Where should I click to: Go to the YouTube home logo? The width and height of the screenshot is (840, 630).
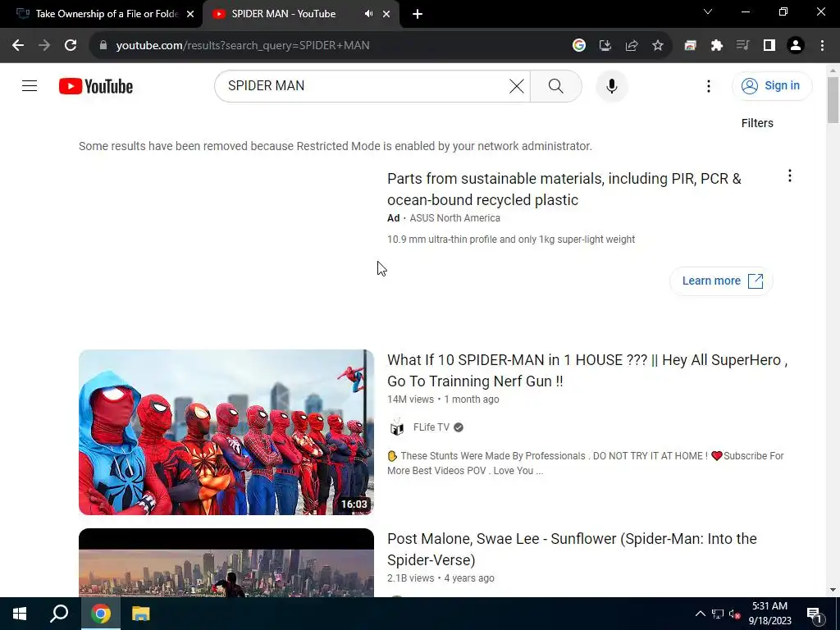(96, 86)
